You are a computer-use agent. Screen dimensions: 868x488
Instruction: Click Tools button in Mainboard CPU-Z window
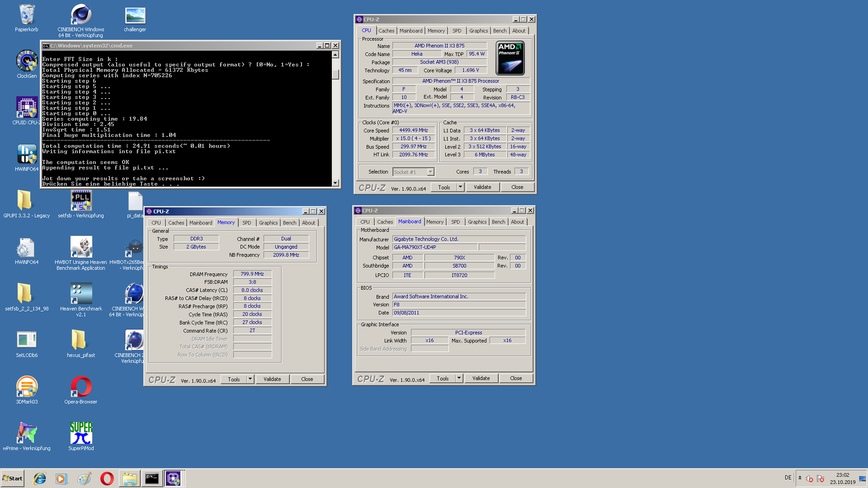pyautogui.click(x=443, y=378)
